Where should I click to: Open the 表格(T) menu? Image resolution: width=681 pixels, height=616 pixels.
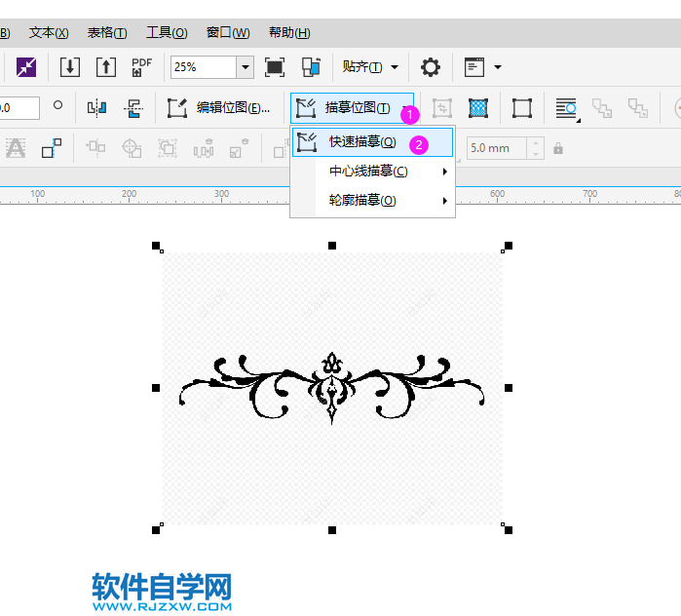click(x=107, y=33)
